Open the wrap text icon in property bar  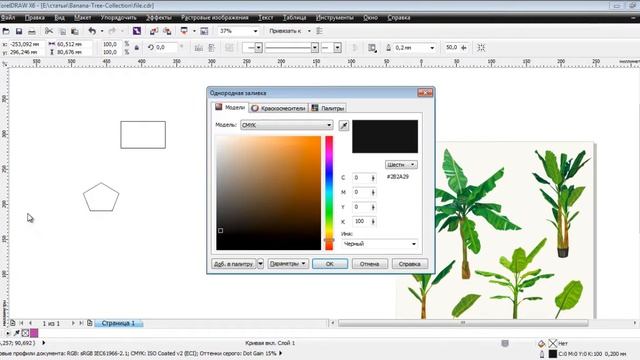(372, 48)
